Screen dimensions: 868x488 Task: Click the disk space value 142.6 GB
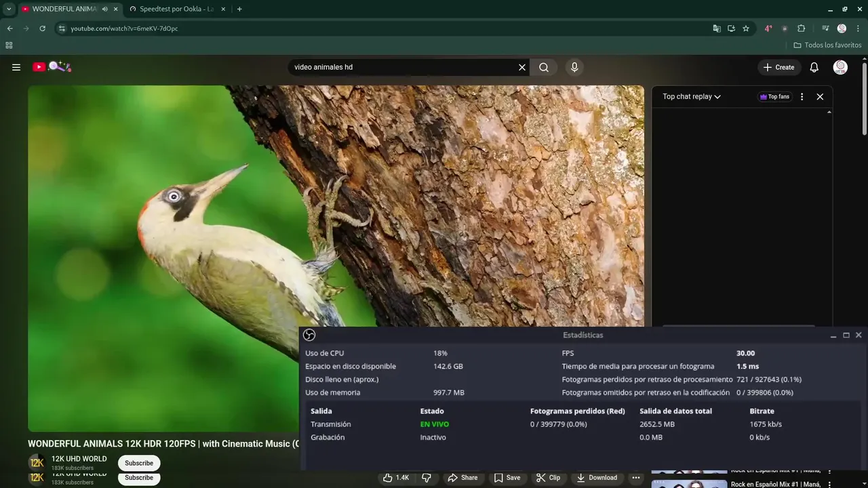(448, 366)
